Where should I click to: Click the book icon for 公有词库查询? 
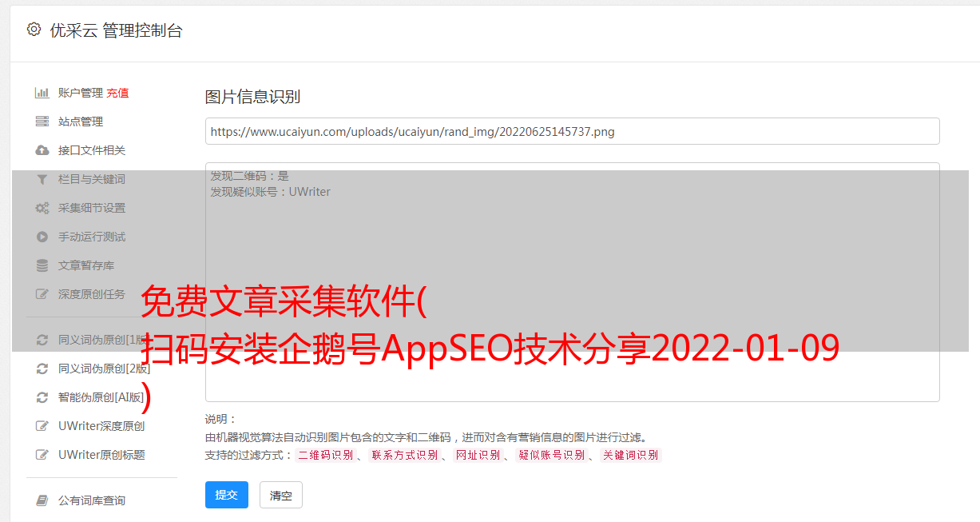[42, 500]
